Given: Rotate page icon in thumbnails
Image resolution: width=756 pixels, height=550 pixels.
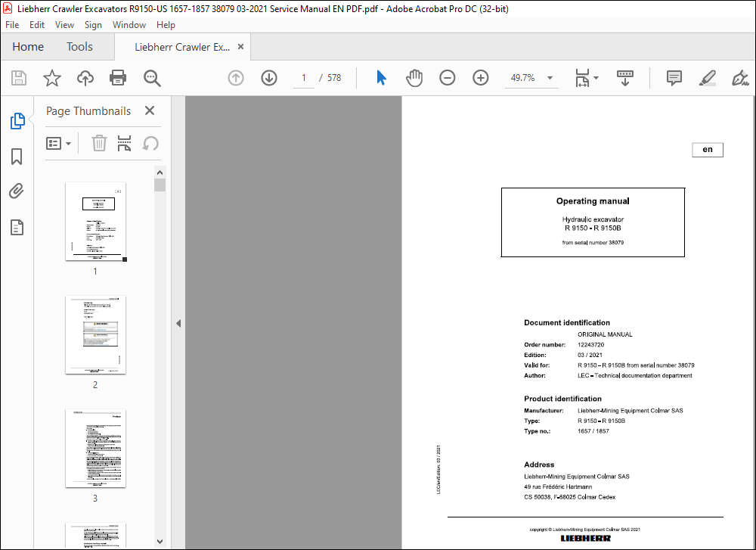Looking at the screenshot, I should coord(150,143).
